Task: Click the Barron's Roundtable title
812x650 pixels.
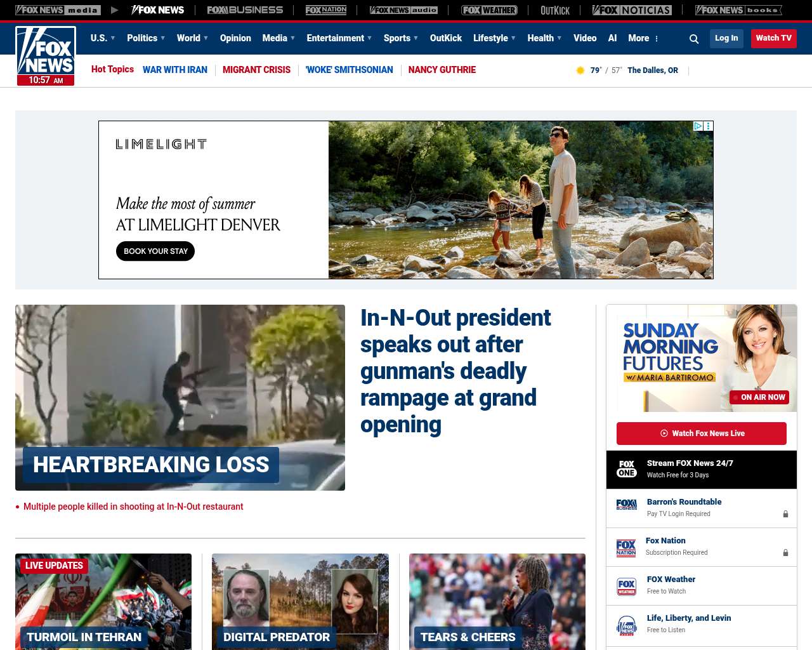Action: tap(684, 502)
